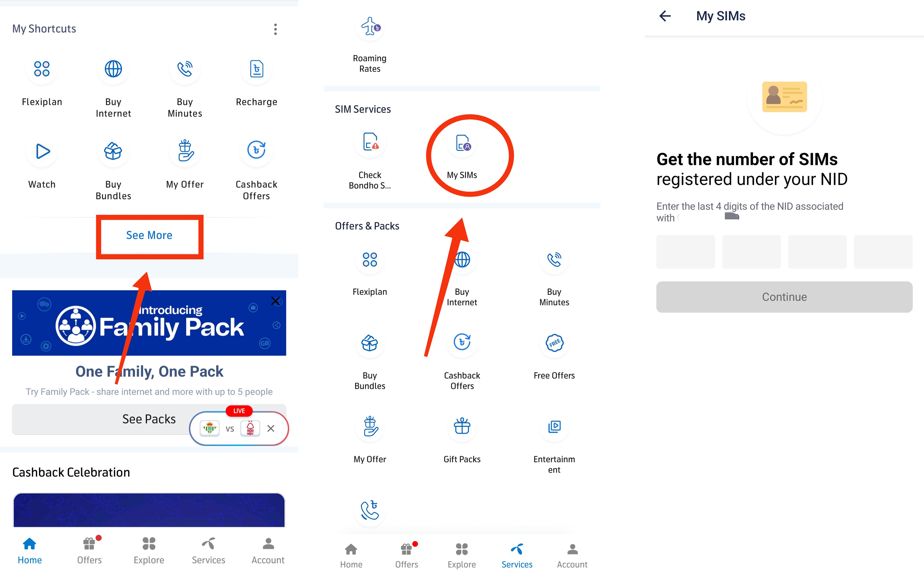Tap Buy Bundles under Offers & Packs
The height and width of the screenshot is (570, 924).
pyautogui.click(x=370, y=362)
